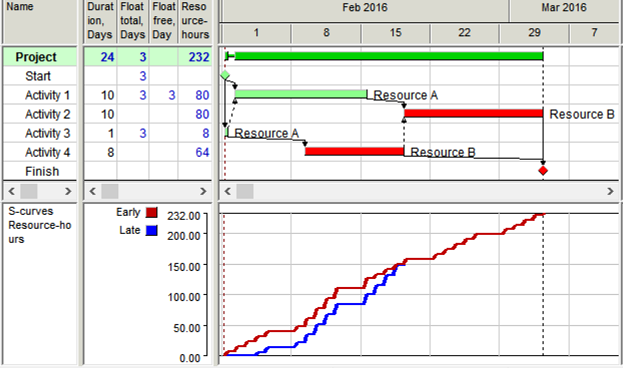This screenshot has width=627, height=369.
Task: Click the green Project summary Gantt bar
Action: pyautogui.click(x=389, y=56)
